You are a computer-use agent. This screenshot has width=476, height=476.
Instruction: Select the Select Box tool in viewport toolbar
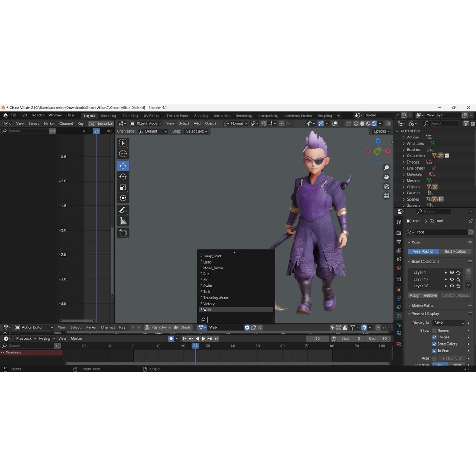(123, 143)
